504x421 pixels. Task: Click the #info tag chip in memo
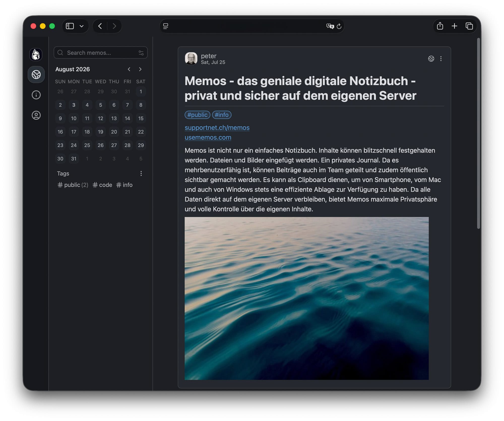pyautogui.click(x=222, y=115)
